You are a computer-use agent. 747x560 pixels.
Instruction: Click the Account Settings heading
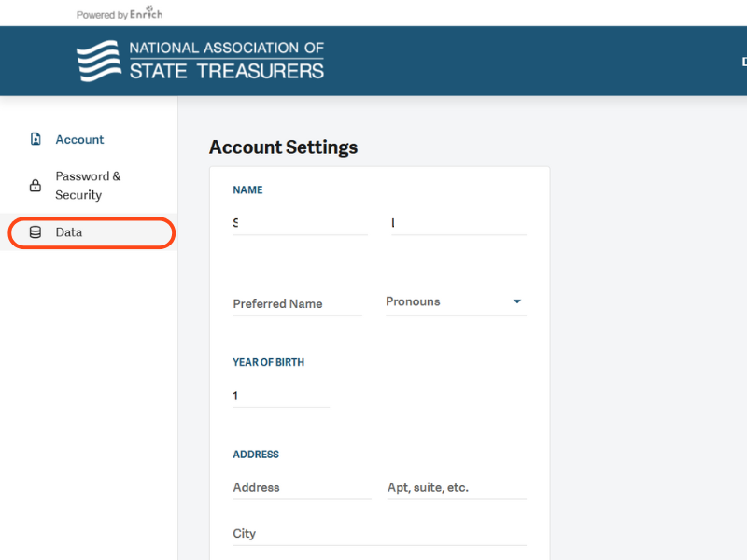coord(283,147)
